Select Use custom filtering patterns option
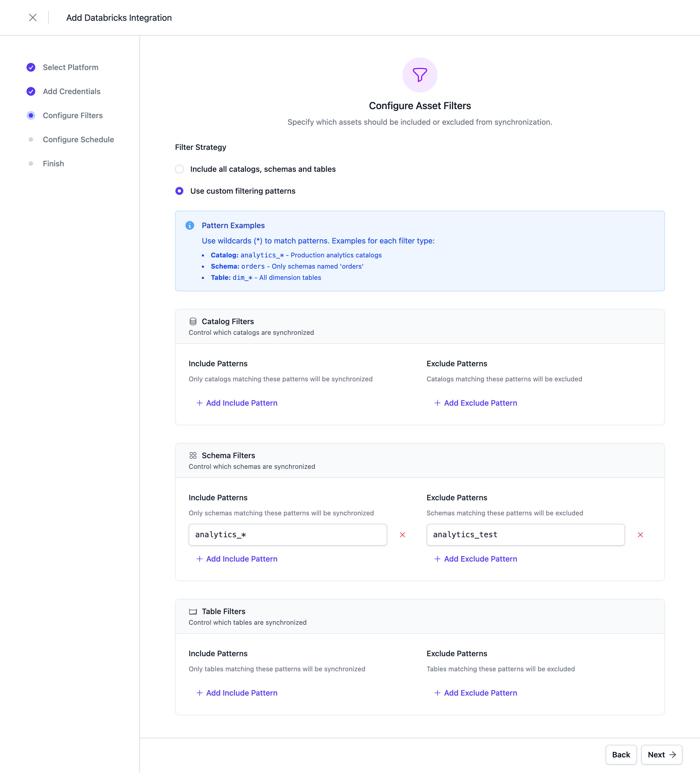The image size is (700, 773). [x=179, y=191]
